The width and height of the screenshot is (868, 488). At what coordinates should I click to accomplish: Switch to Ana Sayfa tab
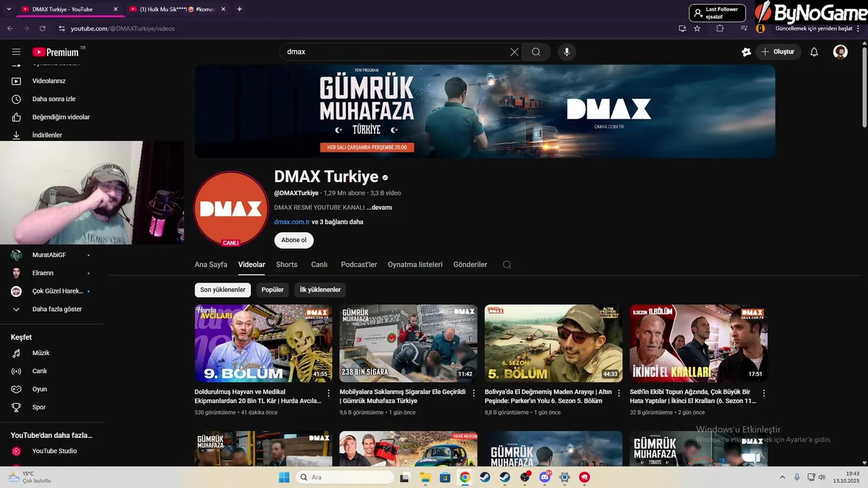(x=211, y=264)
